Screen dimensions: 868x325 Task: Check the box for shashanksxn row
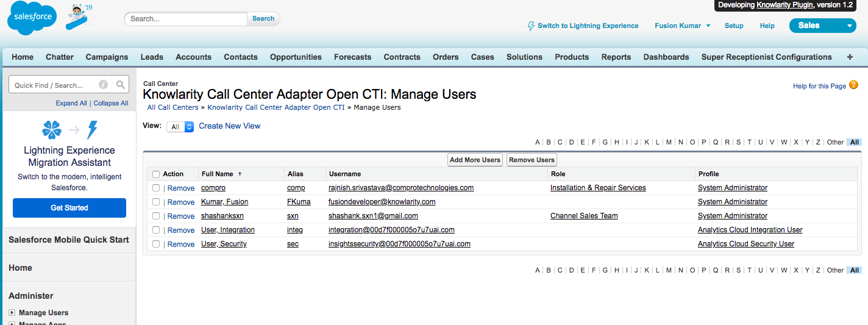pos(156,216)
